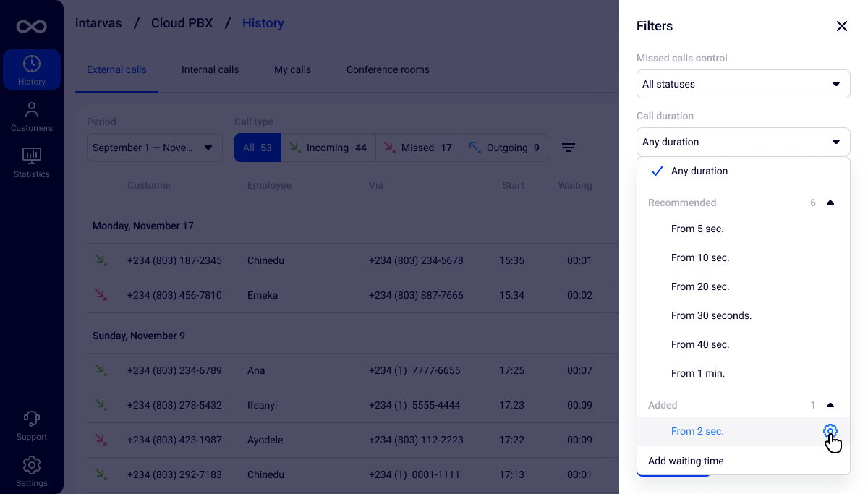Collapse the Added group
The height and width of the screenshot is (494, 868).
[x=830, y=406]
